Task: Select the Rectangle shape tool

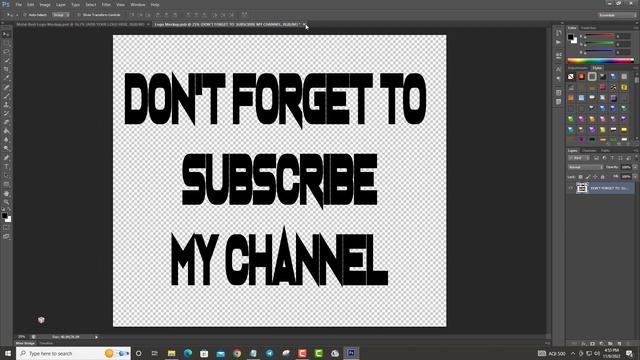Action: [6, 184]
